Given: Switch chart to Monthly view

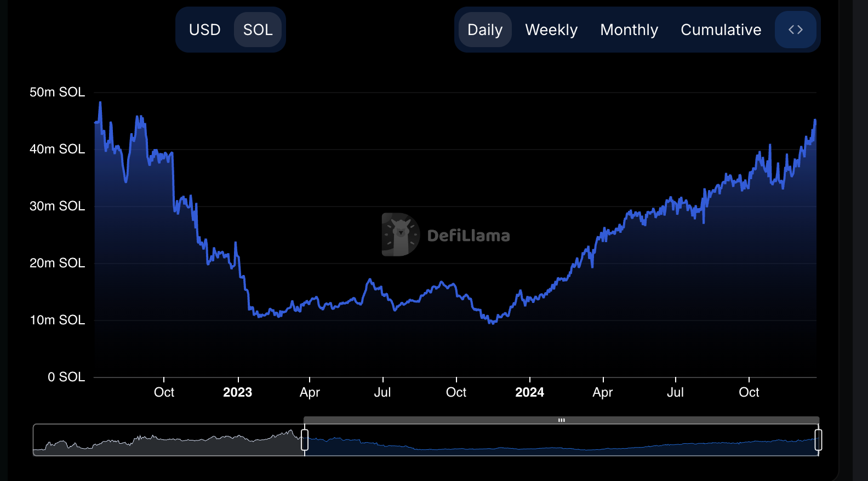Looking at the screenshot, I should click(629, 30).
